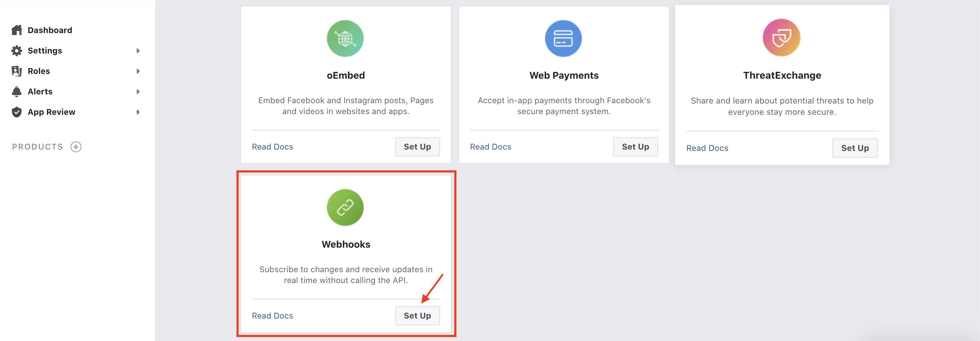Click the Dashboard home icon
This screenshot has width=980, height=341.
(16, 30)
